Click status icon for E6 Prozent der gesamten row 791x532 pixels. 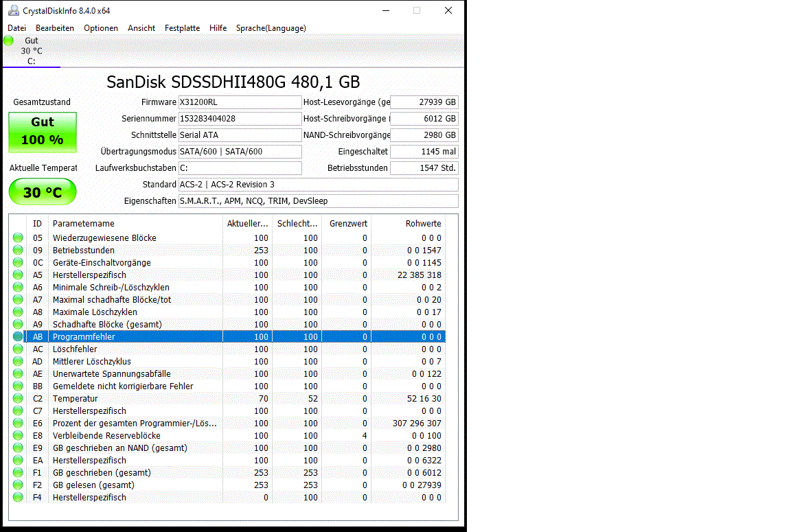18,423
